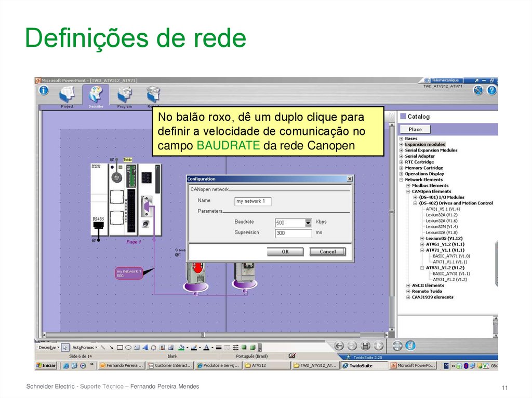Image resolution: width=532 pixels, height=398 pixels.
Task: Open the AutoFormas menu
Action: [x=85, y=348]
